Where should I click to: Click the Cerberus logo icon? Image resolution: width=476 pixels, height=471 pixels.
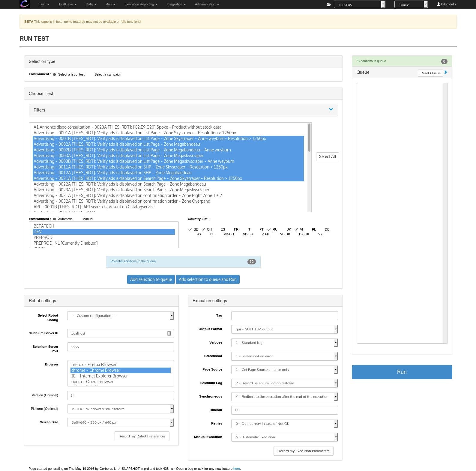(25, 4)
